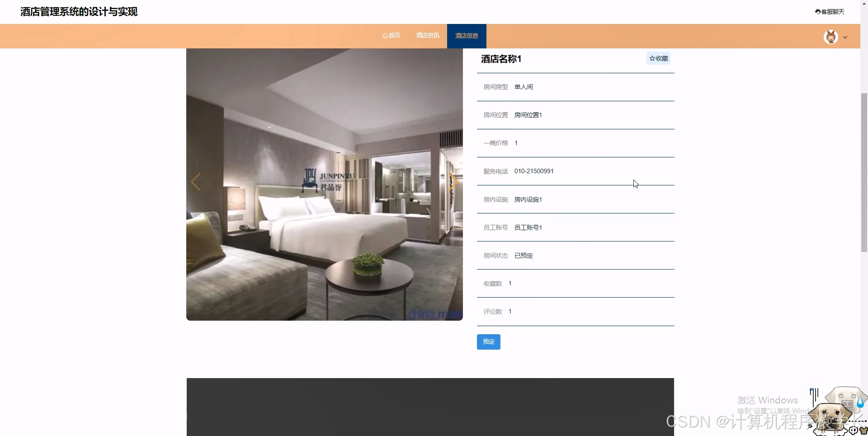868x436 pixels.
Task: Click the 房间房型 label
Action: click(495, 87)
